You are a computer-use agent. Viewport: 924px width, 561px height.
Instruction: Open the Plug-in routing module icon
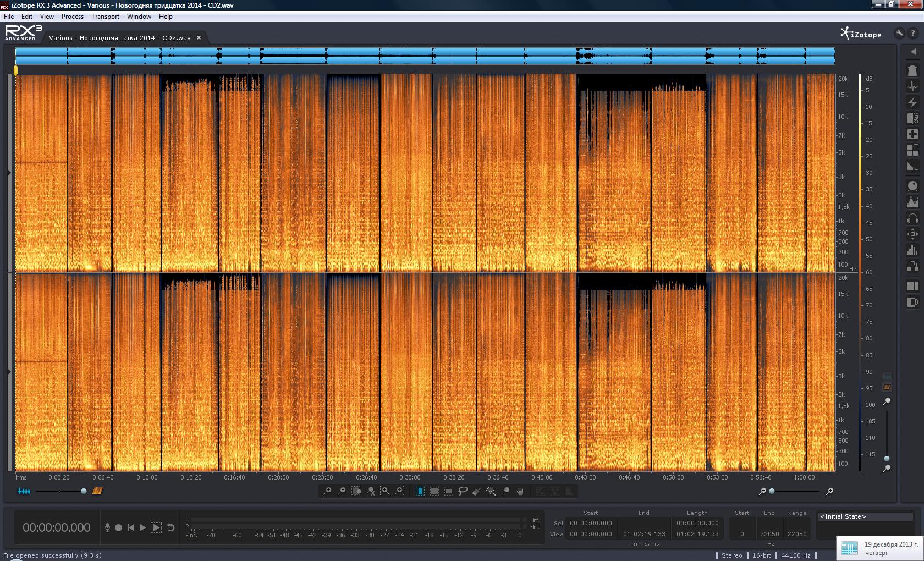(912, 266)
